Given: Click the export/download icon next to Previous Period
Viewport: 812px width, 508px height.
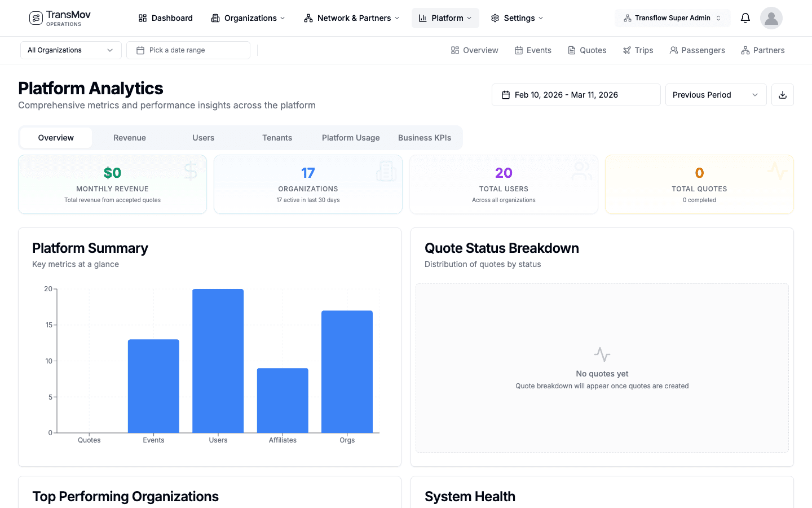Looking at the screenshot, I should coord(782,94).
